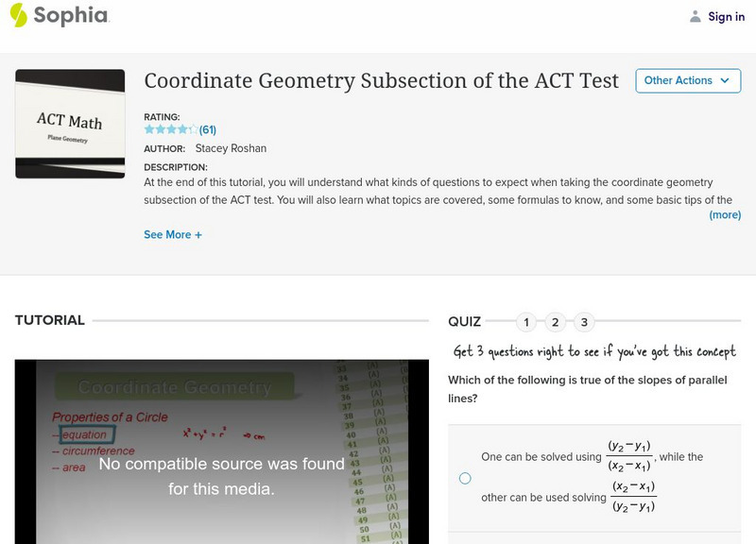Click the ACT Math tutorial thumbnail
This screenshot has width=756, height=544.
(x=70, y=124)
